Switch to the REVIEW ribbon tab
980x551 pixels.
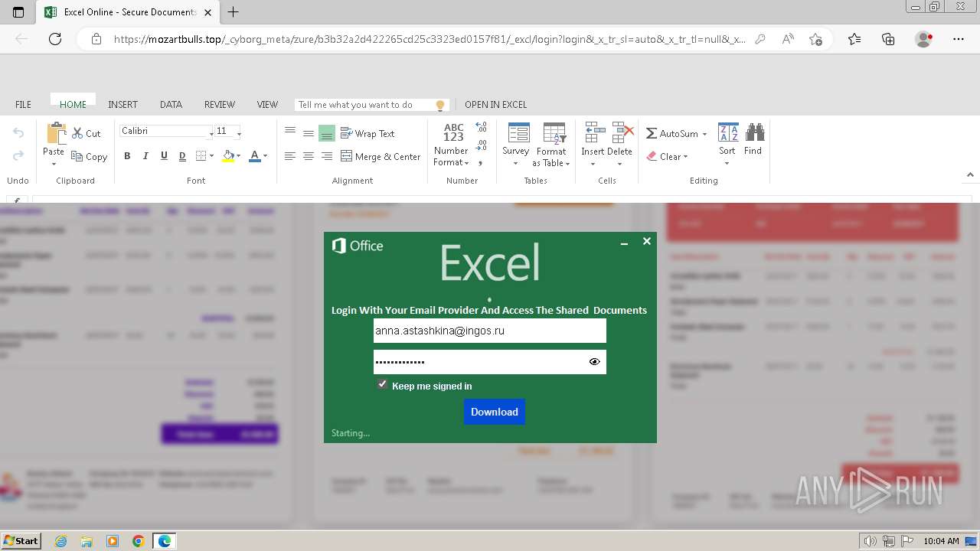(x=219, y=104)
